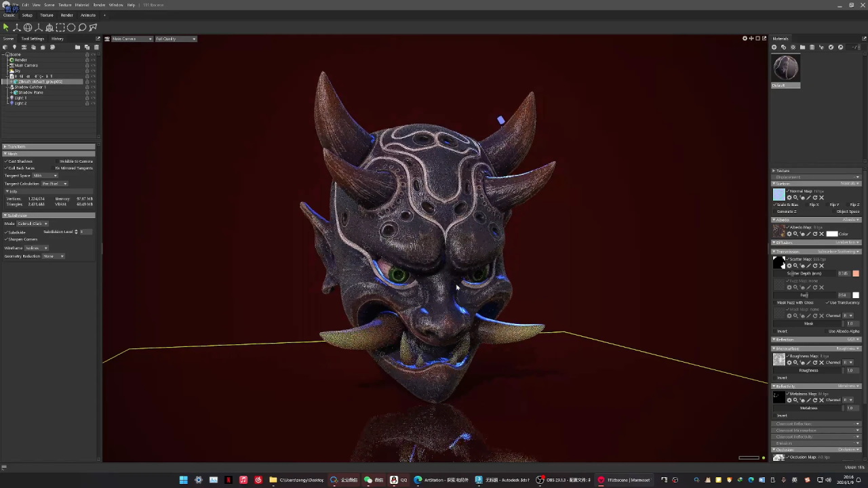The height and width of the screenshot is (488, 868).
Task: Open Roughness Map settings gear
Action: point(789,363)
